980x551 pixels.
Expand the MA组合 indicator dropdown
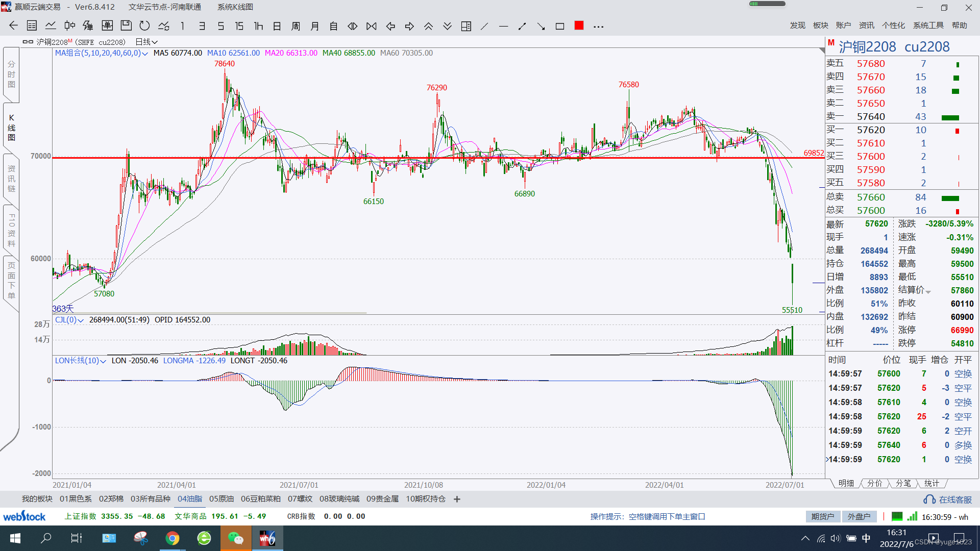point(145,54)
